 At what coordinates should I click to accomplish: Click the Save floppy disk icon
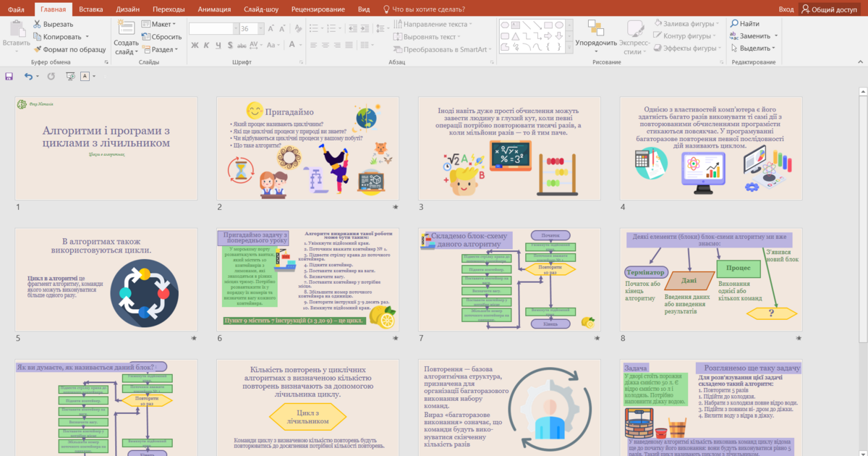[x=9, y=76]
